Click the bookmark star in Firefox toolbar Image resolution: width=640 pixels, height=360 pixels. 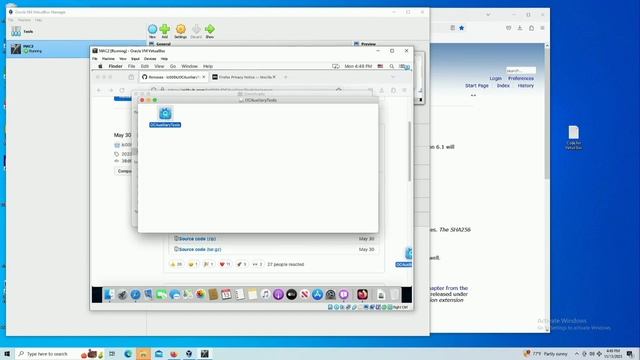462,28
